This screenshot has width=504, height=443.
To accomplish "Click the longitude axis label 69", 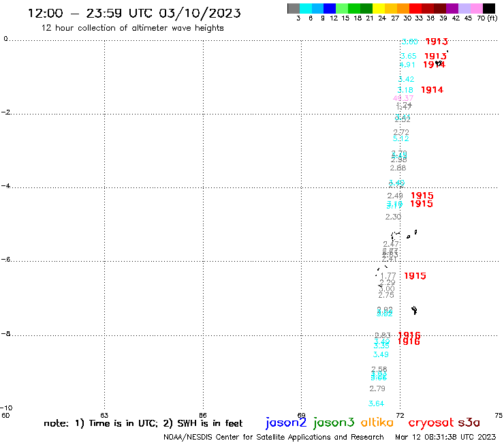I will click(301, 415).
